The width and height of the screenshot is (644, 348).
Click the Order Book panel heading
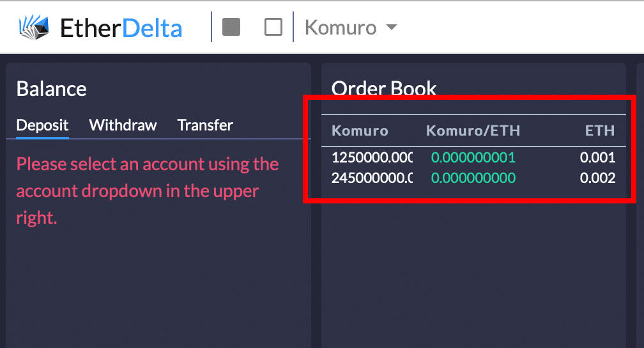pos(384,88)
